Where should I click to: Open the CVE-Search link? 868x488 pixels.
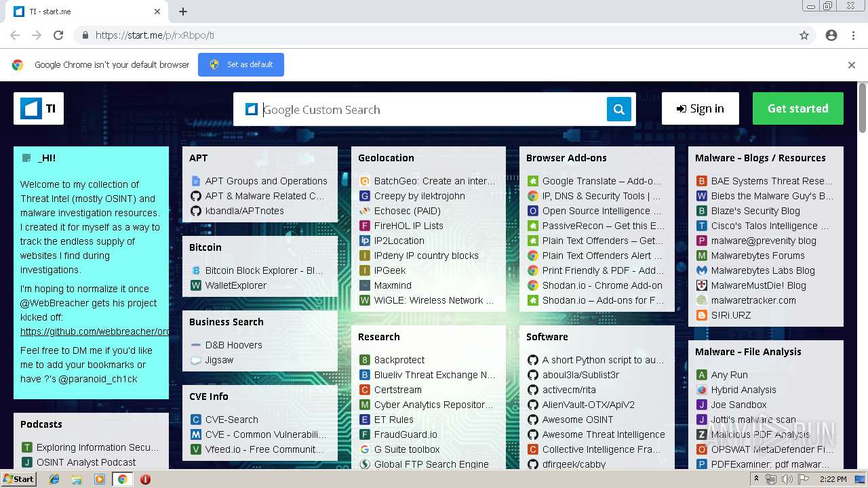pyautogui.click(x=232, y=420)
